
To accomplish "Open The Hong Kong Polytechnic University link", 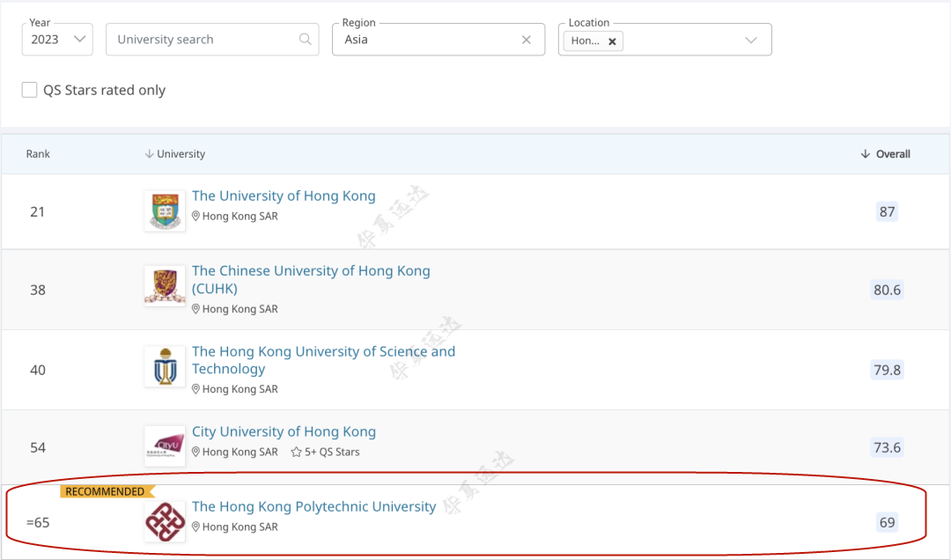I will click(x=314, y=506).
